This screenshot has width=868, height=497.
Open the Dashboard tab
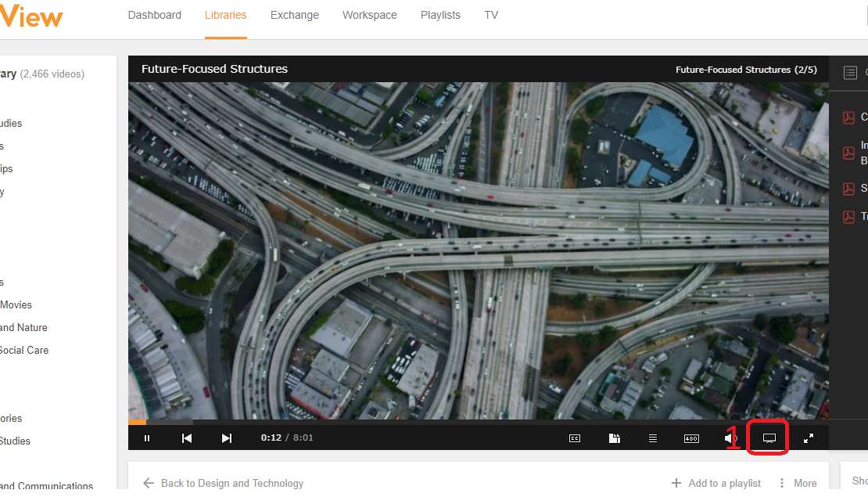155,16
